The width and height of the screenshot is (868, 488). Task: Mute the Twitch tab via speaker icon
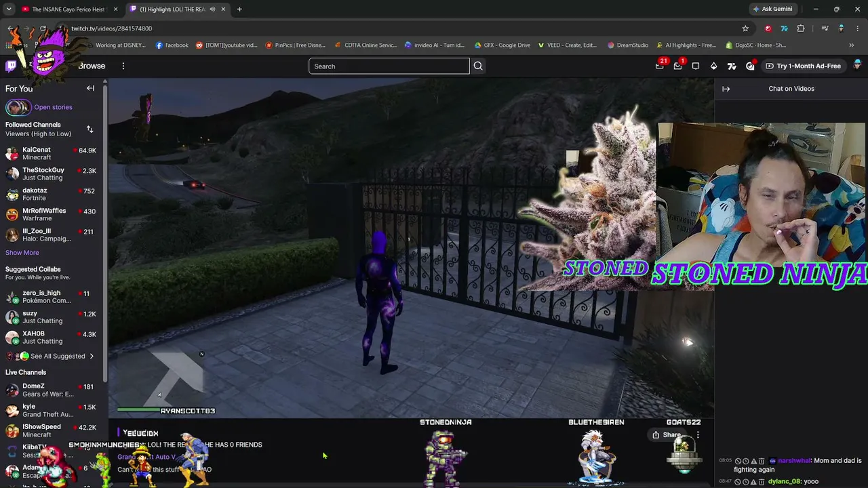tap(212, 9)
